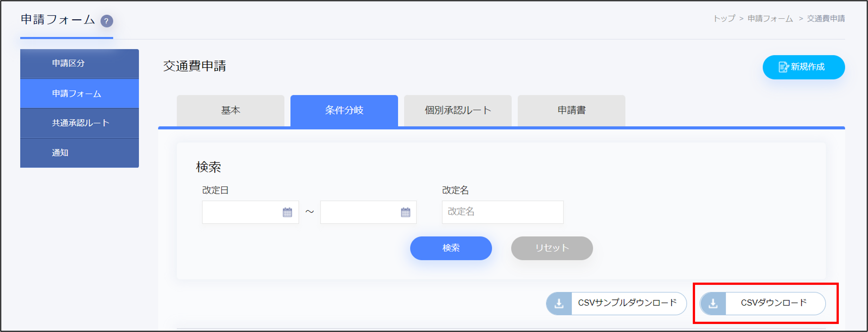Open calendar picker for end 改定日
The width and height of the screenshot is (868, 332).
[x=405, y=212]
